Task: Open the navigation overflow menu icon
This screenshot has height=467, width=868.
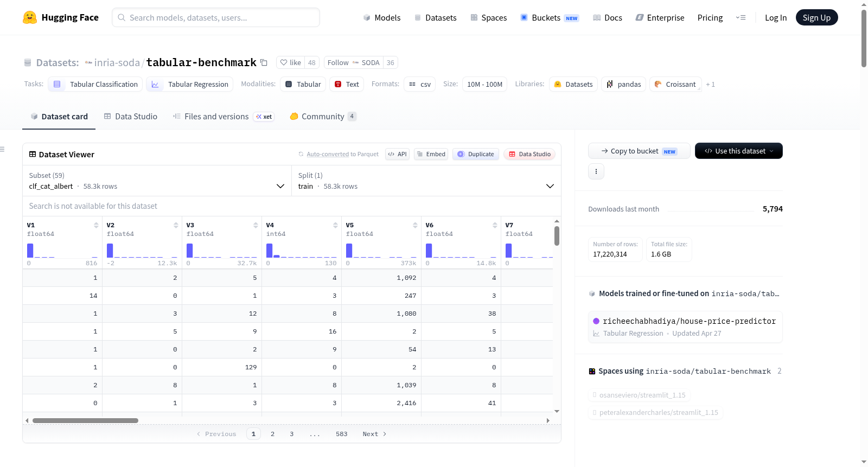Action: (741, 17)
